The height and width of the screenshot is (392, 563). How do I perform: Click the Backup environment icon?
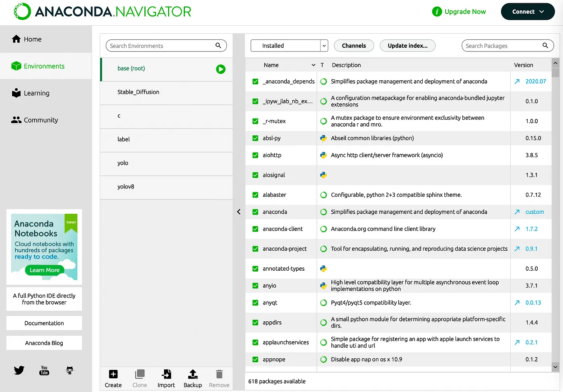coord(193,374)
